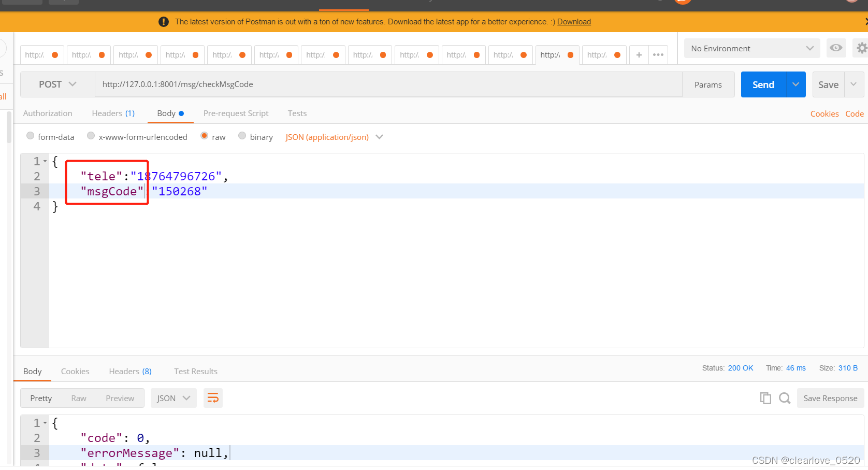Image resolution: width=868 pixels, height=470 pixels.
Task: Open the response Headers (8) tab
Action: tap(130, 371)
